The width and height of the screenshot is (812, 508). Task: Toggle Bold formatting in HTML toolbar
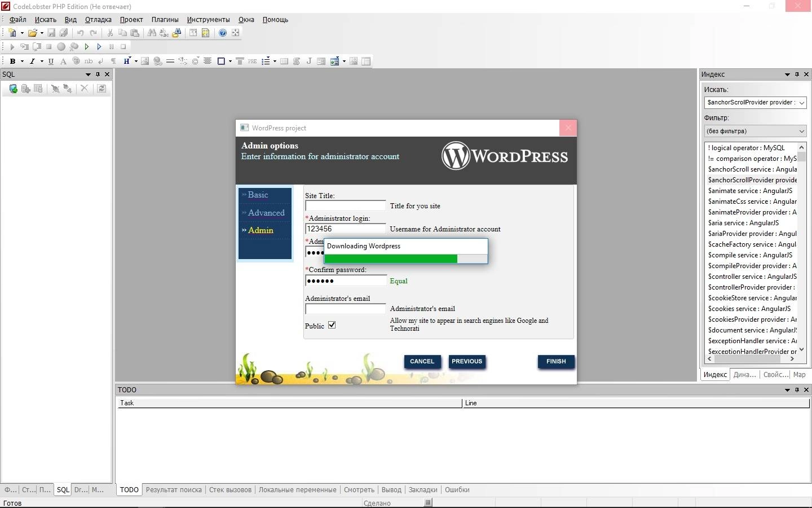(x=12, y=61)
